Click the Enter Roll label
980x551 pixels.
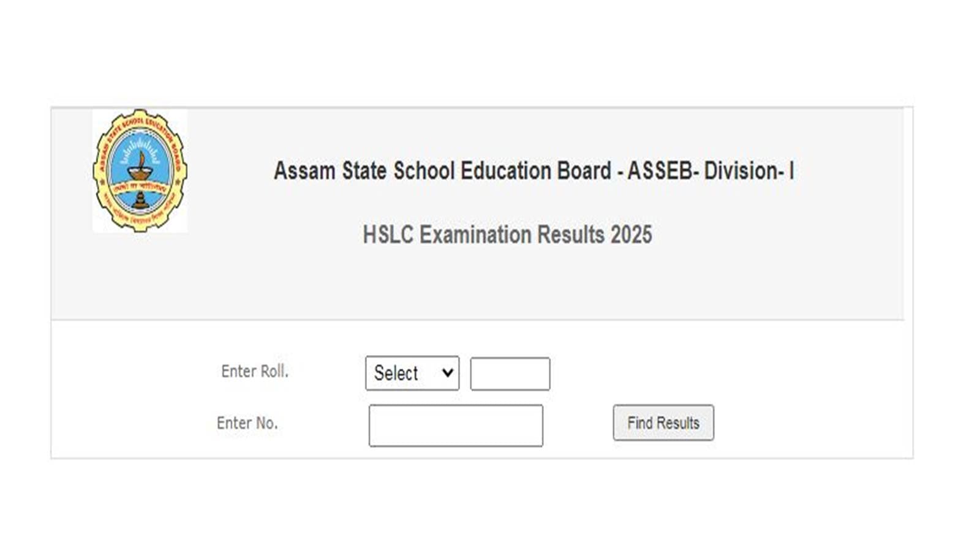point(255,372)
